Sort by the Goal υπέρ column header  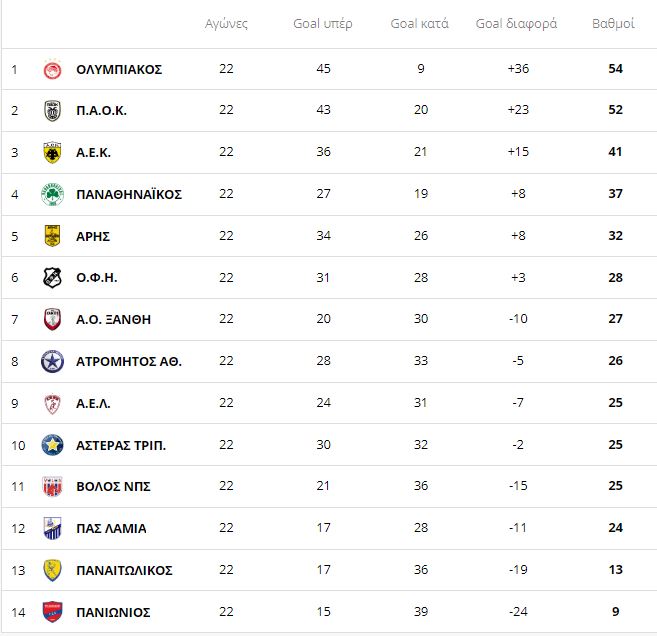point(323,23)
